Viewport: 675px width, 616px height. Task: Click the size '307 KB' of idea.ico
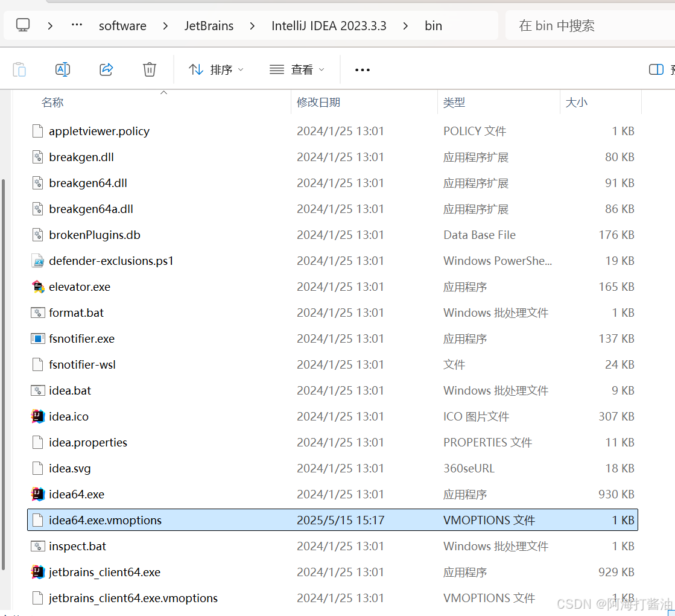pyautogui.click(x=616, y=416)
